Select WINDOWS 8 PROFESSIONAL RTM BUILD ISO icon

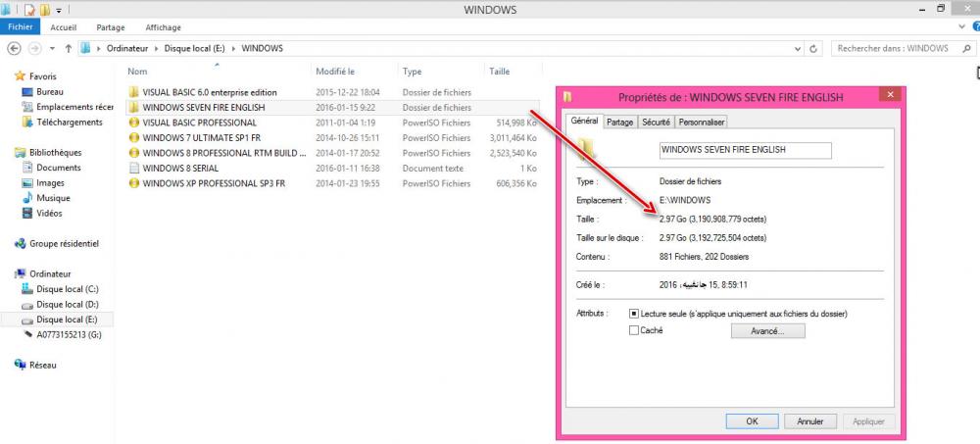[133, 153]
